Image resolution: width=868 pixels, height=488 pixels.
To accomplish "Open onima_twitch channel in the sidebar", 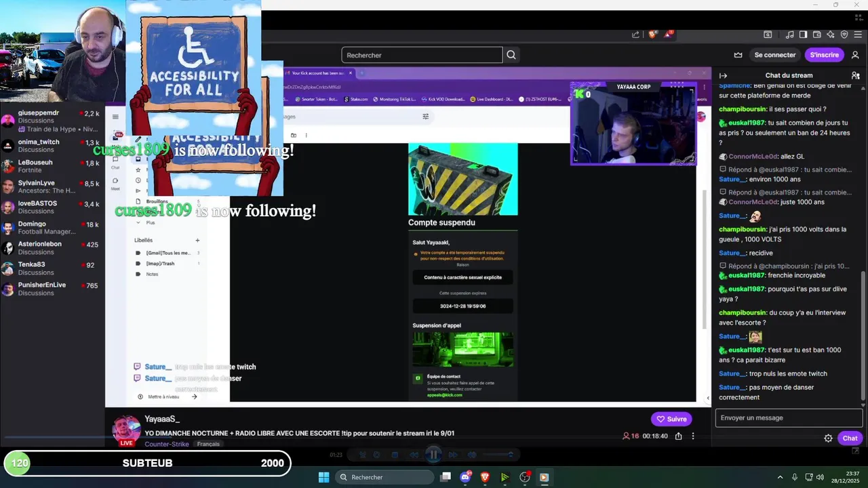I will 52,146.
